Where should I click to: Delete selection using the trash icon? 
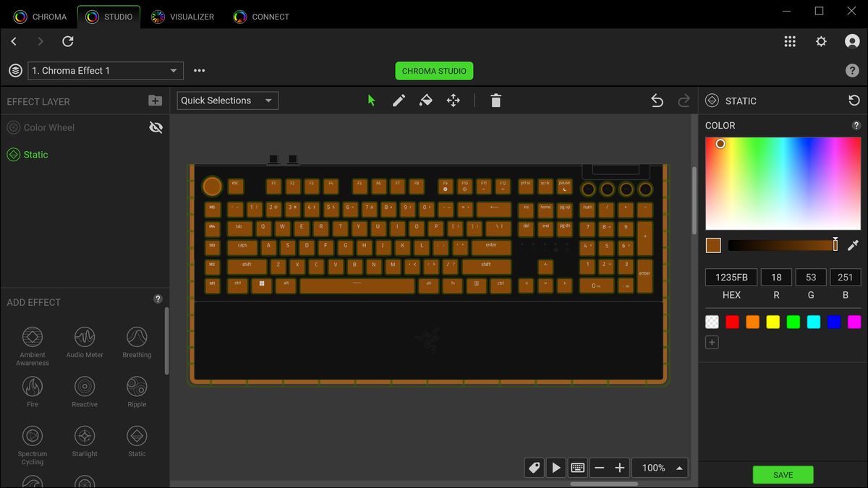pos(495,100)
